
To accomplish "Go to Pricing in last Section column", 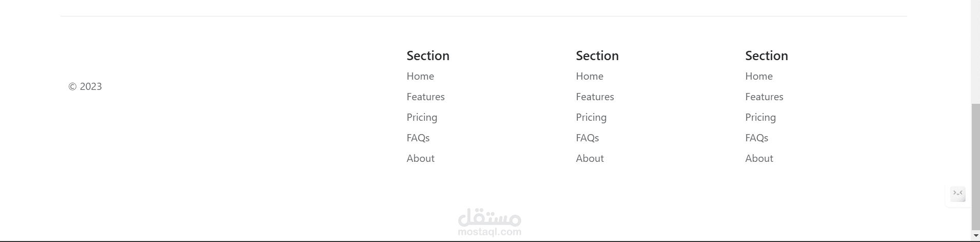I will point(760,117).
